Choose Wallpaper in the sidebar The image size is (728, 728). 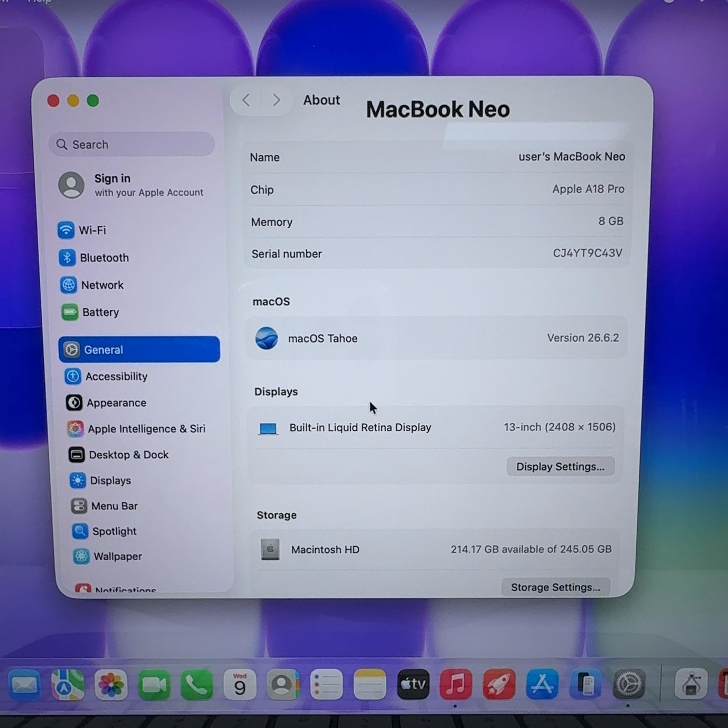[108, 556]
